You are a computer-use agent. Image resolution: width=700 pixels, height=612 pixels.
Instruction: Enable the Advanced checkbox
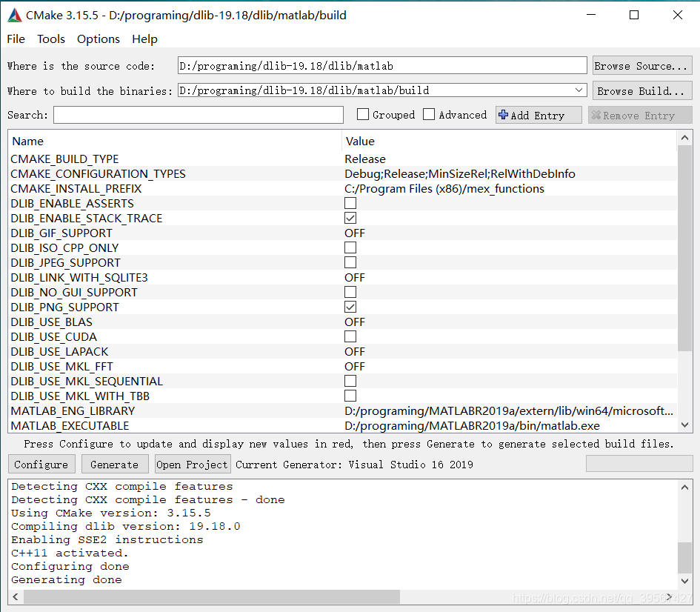pyautogui.click(x=429, y=114)
